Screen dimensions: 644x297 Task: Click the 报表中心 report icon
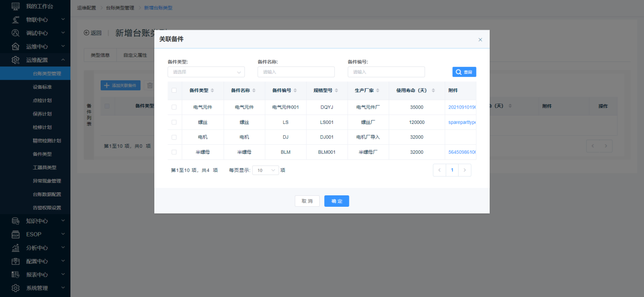[x=15, y=274]
